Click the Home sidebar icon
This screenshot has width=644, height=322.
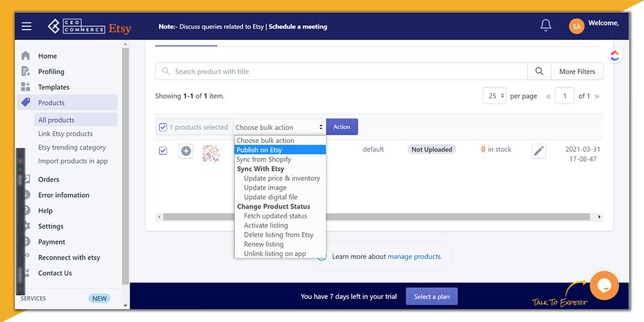(x=26, y=55)
